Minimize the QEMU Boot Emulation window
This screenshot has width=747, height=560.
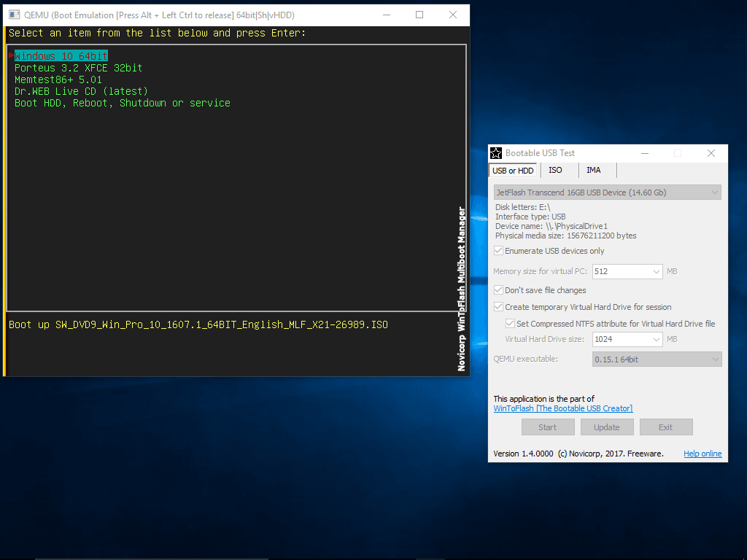(387, 15)
